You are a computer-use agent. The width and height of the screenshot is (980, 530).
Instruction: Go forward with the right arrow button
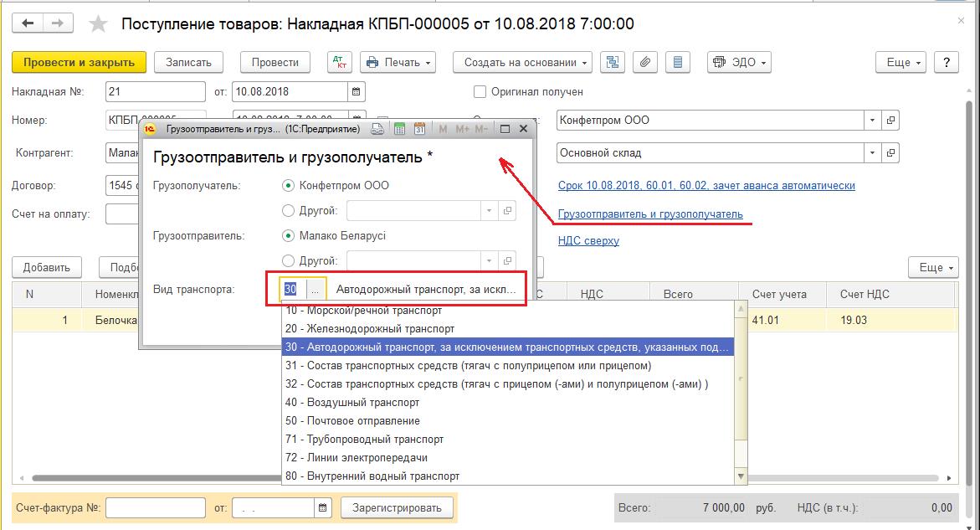[x=58, y=23]
